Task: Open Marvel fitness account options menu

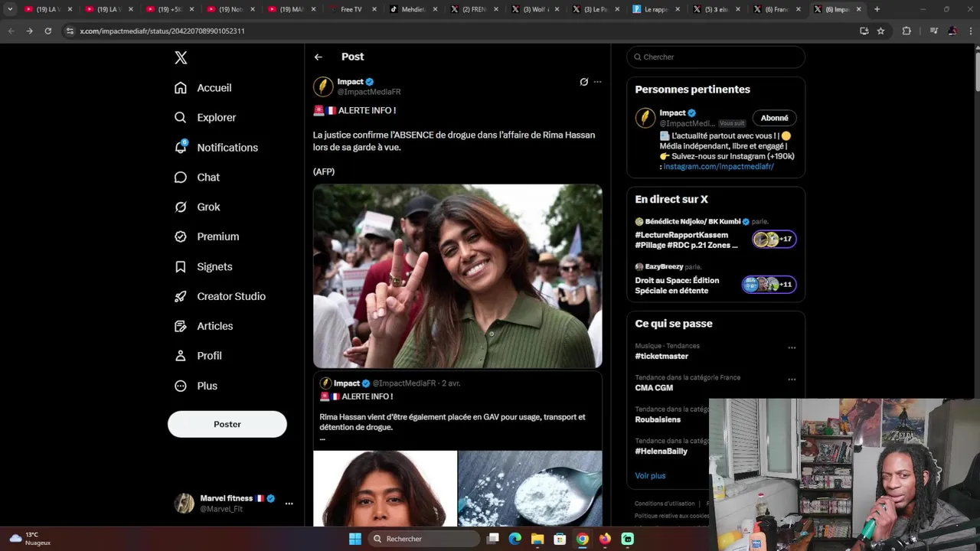Action: pos(289,504)
